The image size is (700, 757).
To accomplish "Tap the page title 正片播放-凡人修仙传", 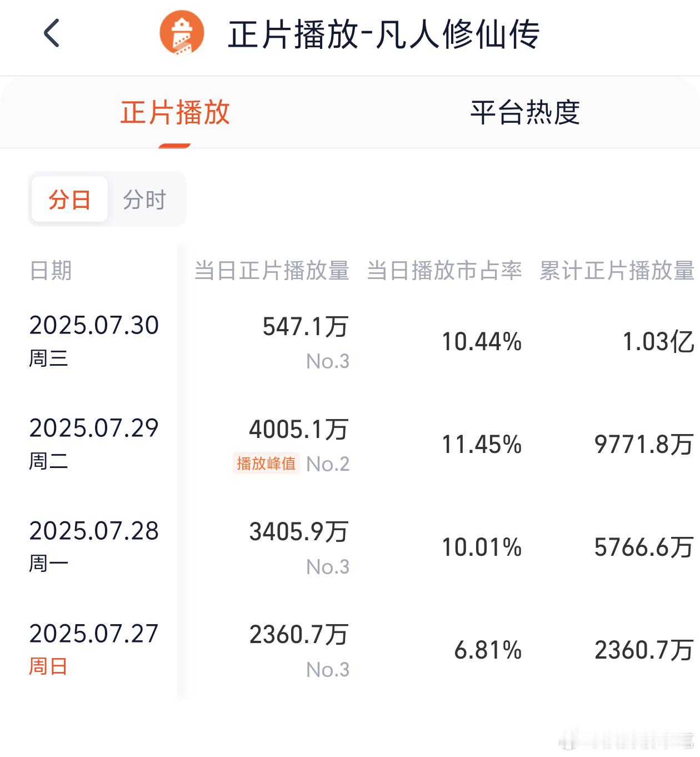I will pos(383,34).
